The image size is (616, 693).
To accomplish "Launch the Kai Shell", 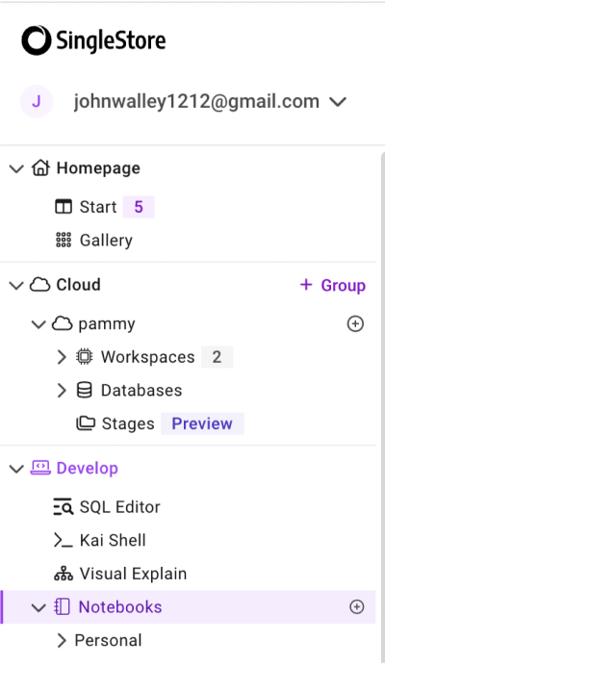I will 113,541.
